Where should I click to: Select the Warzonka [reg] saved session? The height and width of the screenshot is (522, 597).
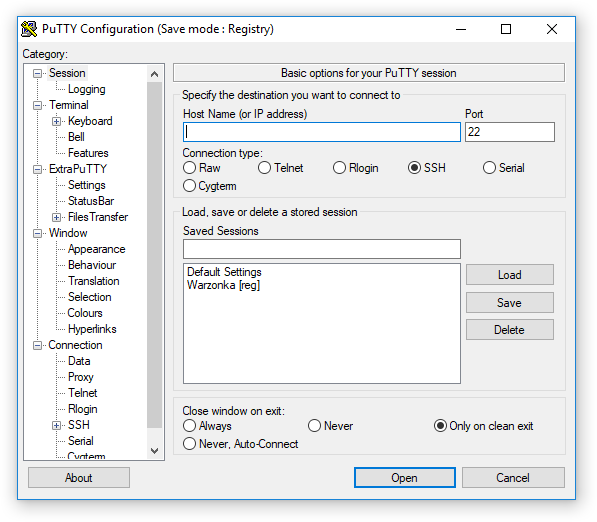point(223,285)
